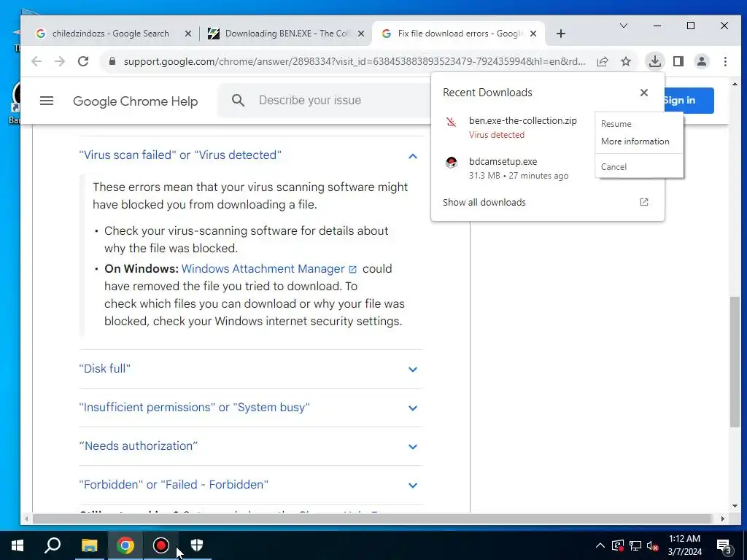Bookmark this page with the star icon
This screenshot has height=560, width=747.
626,61
